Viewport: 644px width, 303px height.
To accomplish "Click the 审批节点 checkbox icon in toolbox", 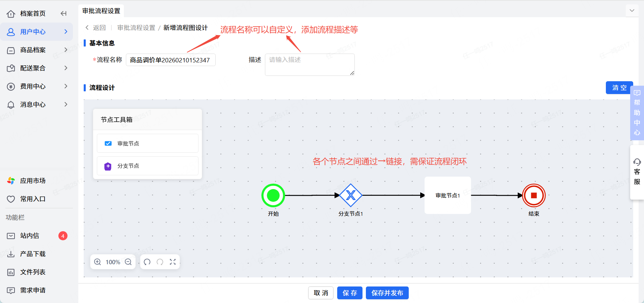I will click(108, 143).
